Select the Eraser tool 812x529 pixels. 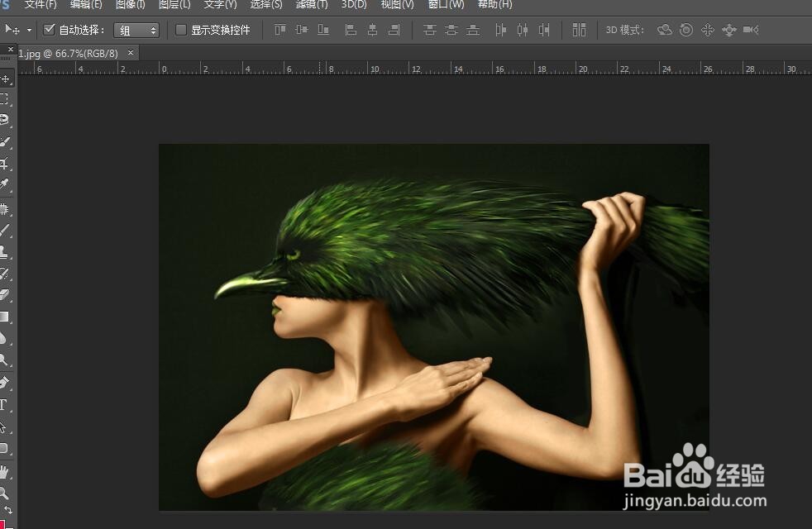(4, 294)
